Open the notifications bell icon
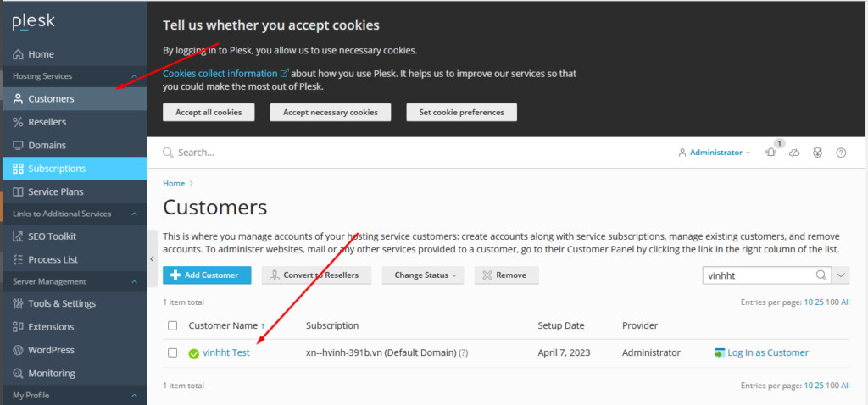This screenshot has height=405, width=868. click(771, 153)
